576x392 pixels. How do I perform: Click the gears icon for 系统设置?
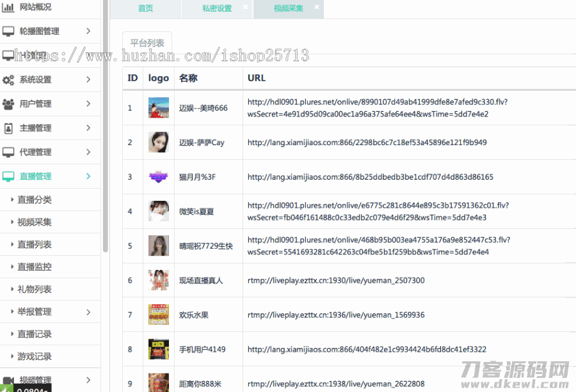[8, 80]
